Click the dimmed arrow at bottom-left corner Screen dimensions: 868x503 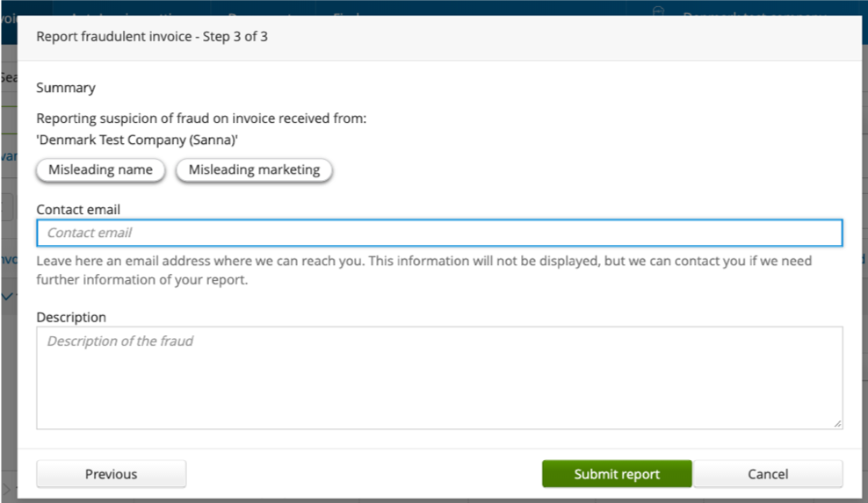tap(9, 487)
